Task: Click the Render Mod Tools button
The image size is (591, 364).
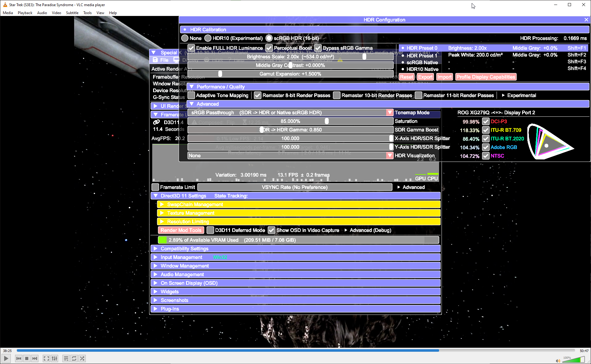Action: (181, 230)
